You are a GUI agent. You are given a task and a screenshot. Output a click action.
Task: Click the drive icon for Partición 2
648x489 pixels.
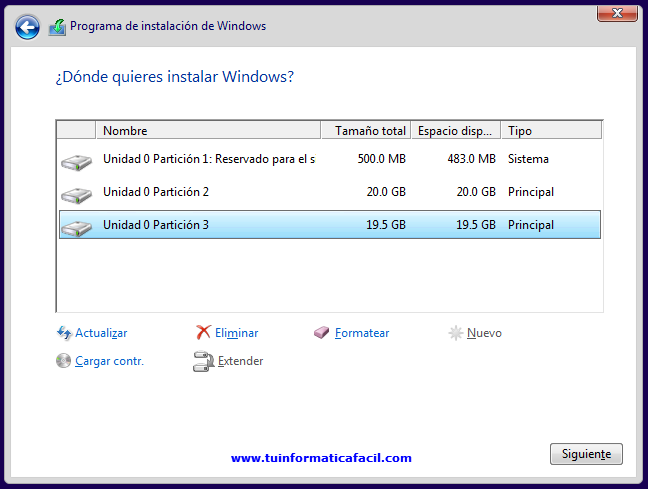pos(75,193)
